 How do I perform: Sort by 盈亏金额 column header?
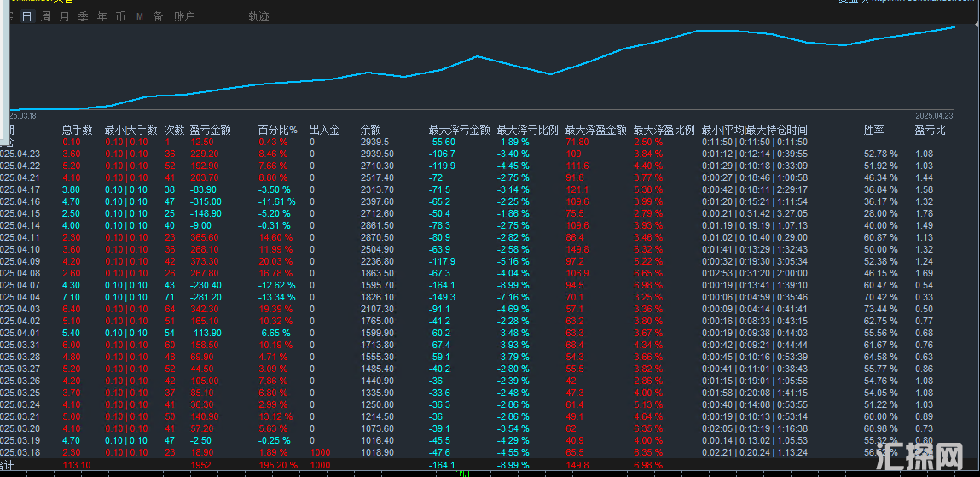coord(210,130)
